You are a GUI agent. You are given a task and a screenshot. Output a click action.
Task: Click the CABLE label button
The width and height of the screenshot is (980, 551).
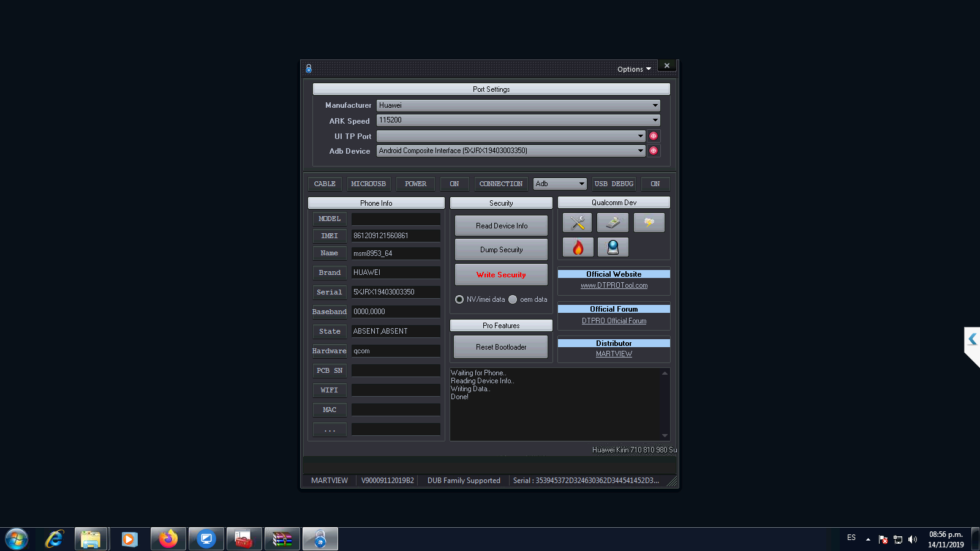[x=325, y=184]
